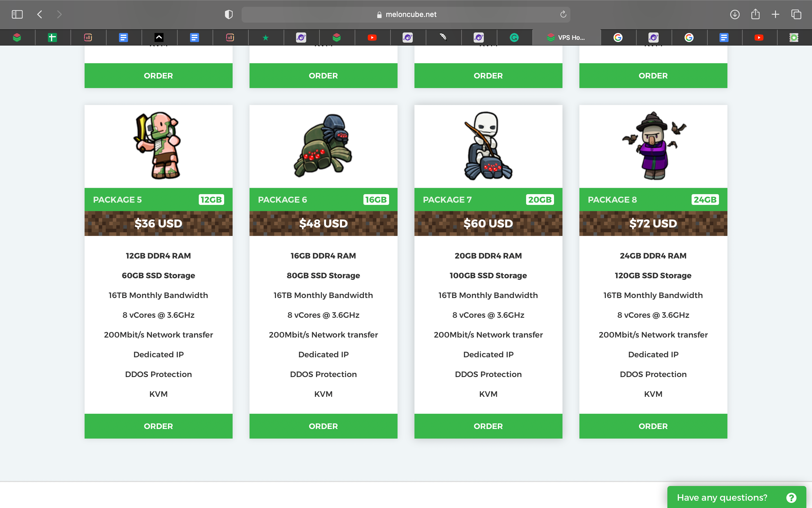The height and width of the screenshot is (508, 812).
Task: Open the leftmost Google Docs tab
Action: 123,37
